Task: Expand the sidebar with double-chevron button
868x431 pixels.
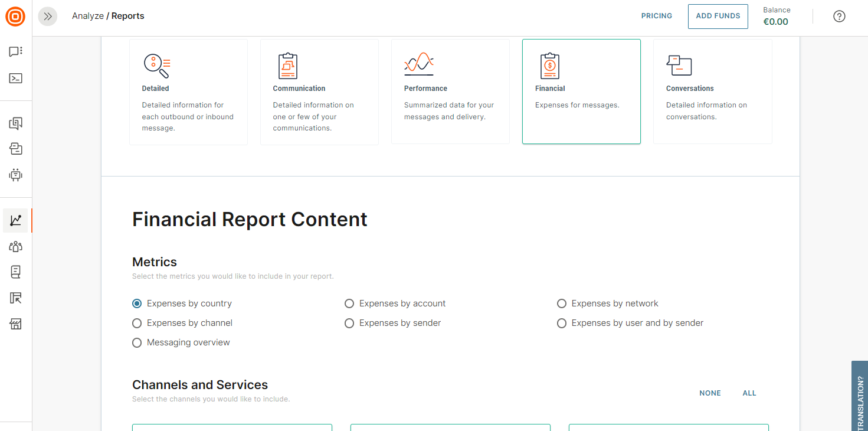Action: 48,17
